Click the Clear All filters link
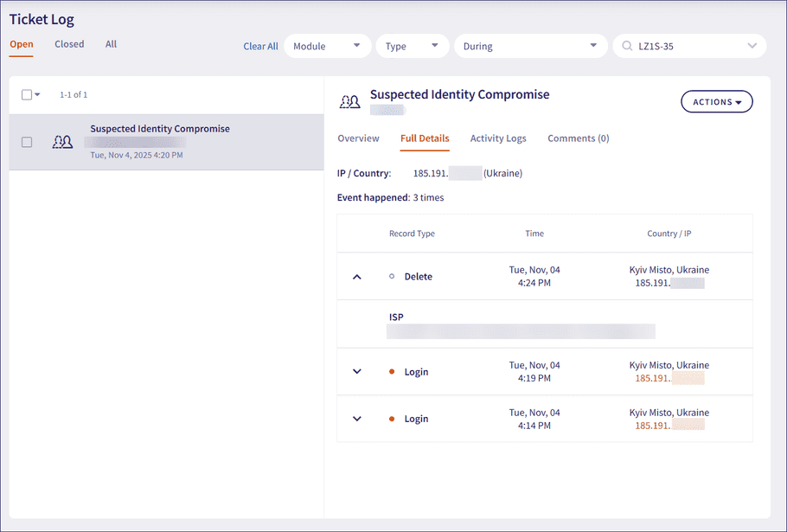Viewport: 787px width, 532px height. (x=260, y=46)
